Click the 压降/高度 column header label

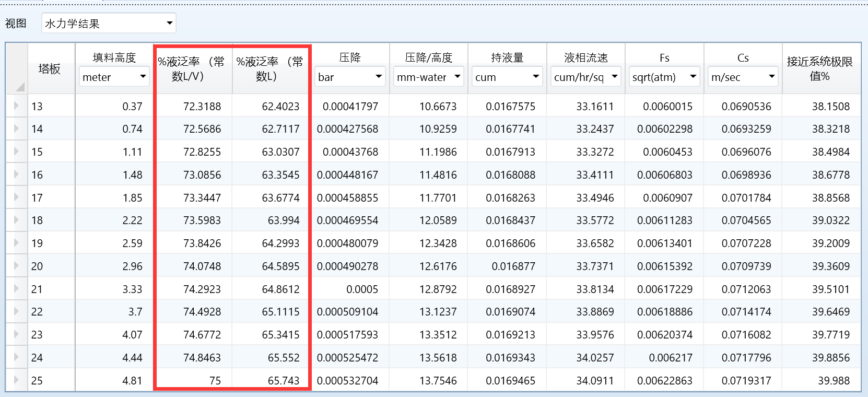[x=429, y=57]
